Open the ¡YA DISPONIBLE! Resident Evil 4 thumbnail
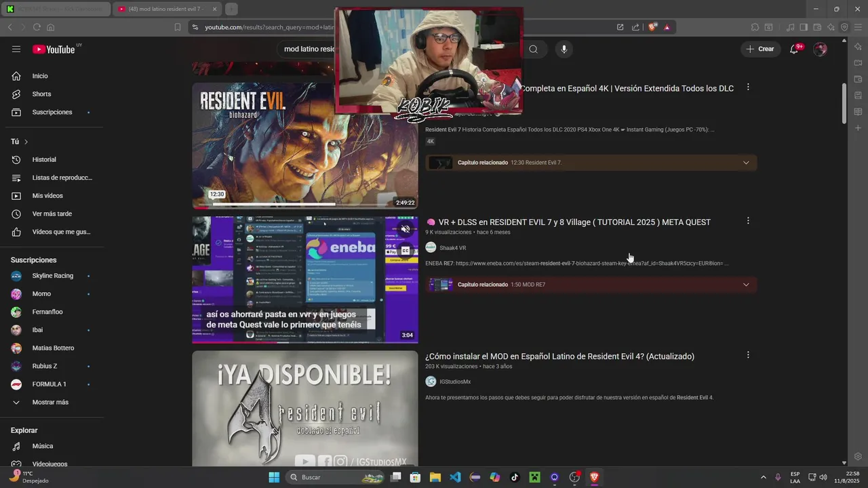 pyautogui.click(x=305, y=408)
